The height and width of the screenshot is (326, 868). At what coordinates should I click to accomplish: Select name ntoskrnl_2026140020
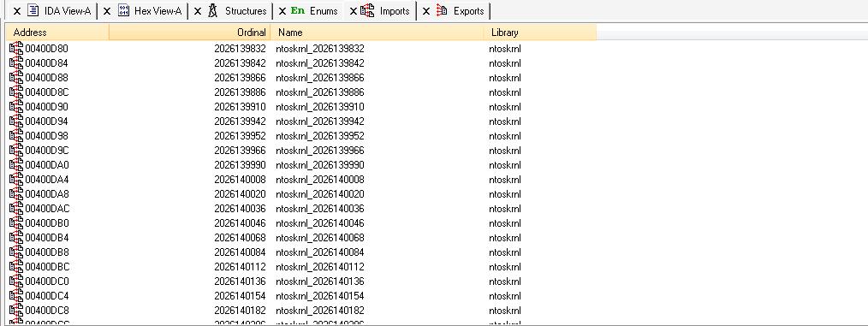(320, 193)
